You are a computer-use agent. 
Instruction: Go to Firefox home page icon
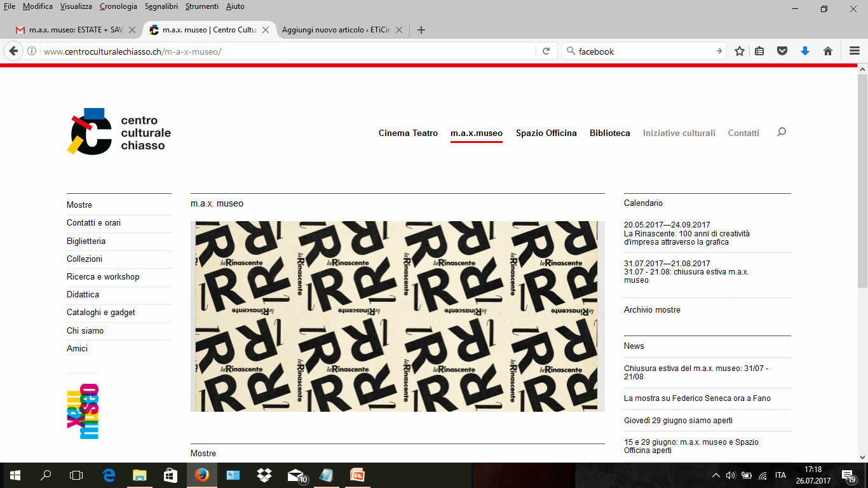coord(828,51)
